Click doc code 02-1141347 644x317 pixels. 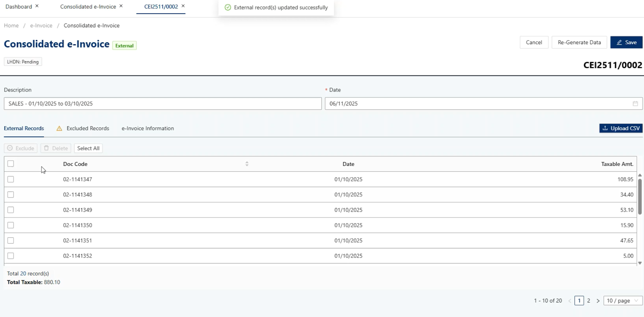(78, 179)
